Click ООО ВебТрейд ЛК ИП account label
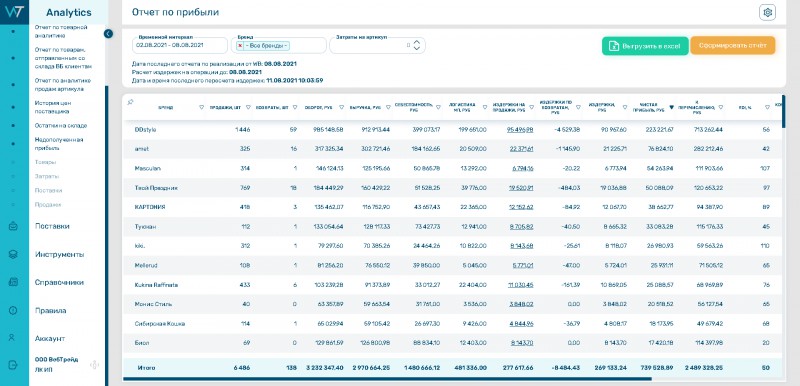This screenshot has height=386, width=800. tap(56, 365)
